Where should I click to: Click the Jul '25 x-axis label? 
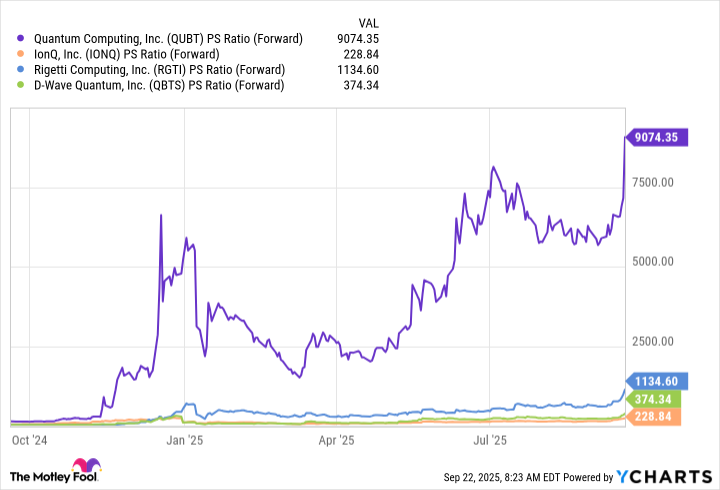tap(490, 438)
